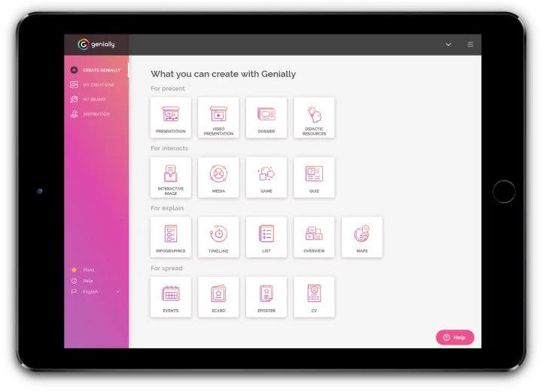Open the Quiz creation tile
Viewport: 542px width, 392px height.
tap(314, 178)
